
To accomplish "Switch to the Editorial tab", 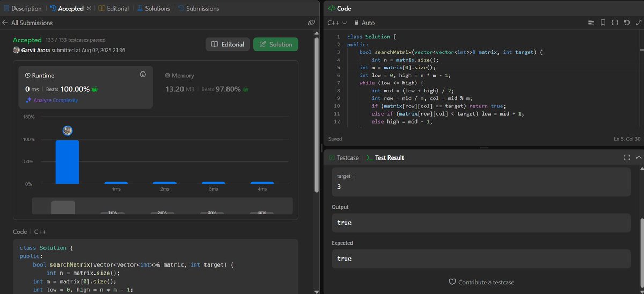I will (x=114, y=9).
